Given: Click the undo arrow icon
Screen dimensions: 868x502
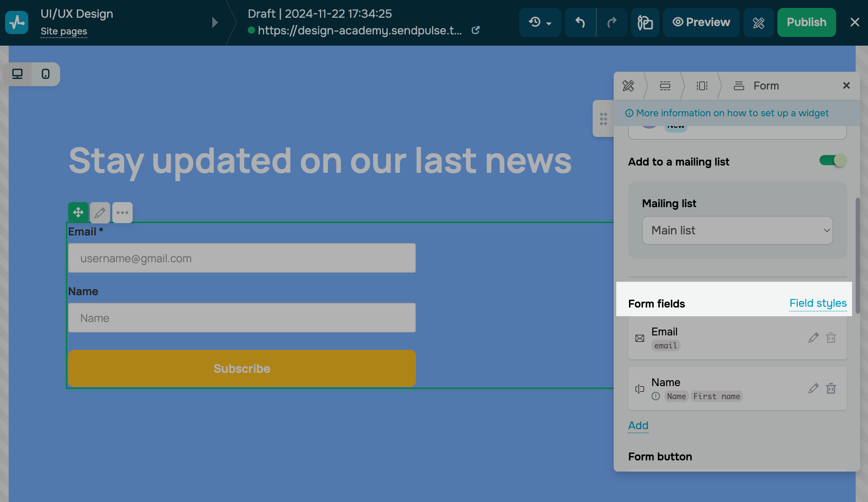Looking at the screenshot, I should click(580, 22).
